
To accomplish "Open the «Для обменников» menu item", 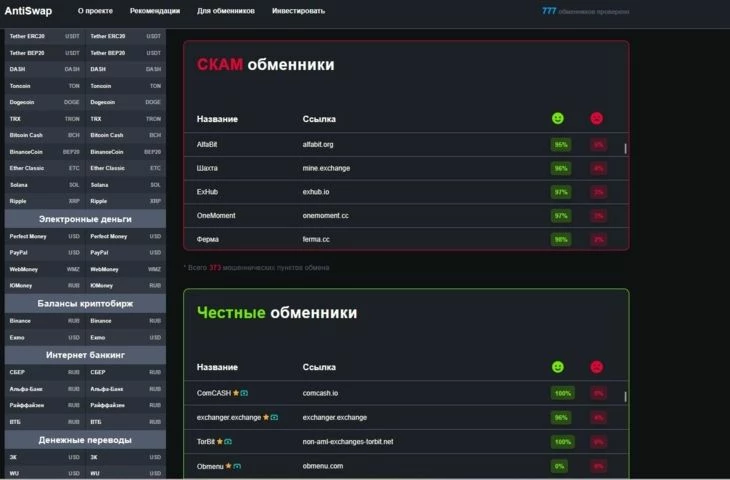I will pyautogui.click(x=226, y=11).
